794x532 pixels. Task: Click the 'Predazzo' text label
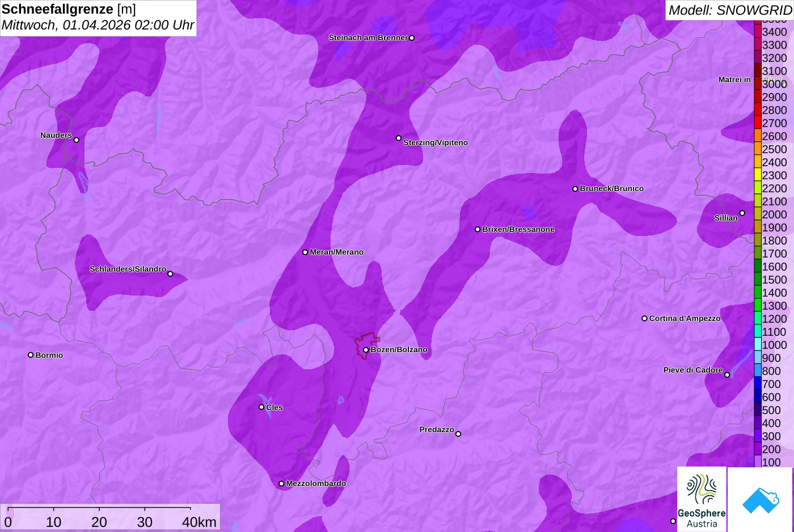(x=437, y=430)
